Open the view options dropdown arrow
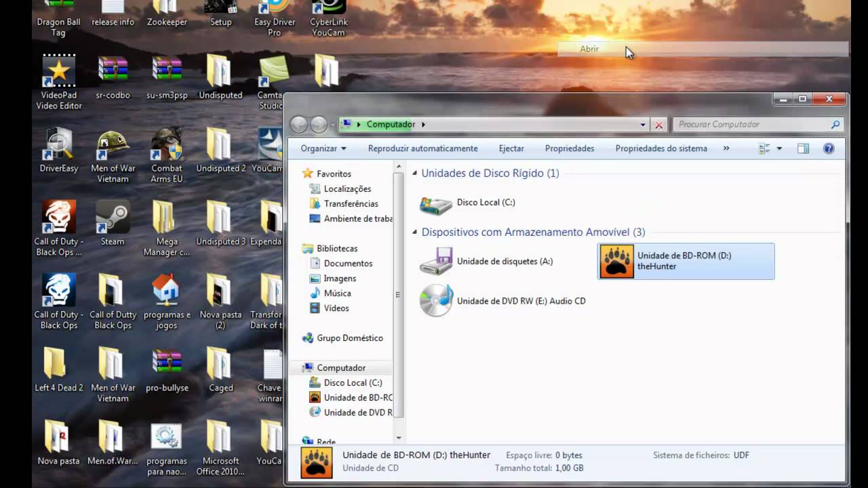The image size is (868, 488). coord(779,148)
